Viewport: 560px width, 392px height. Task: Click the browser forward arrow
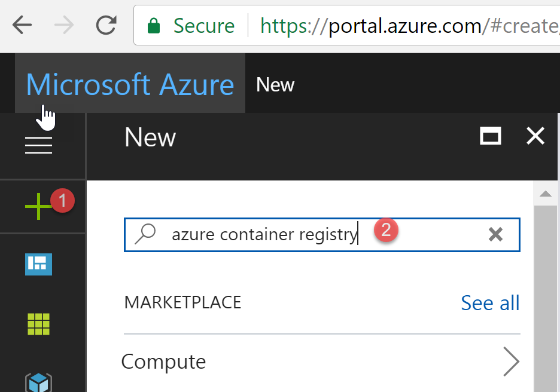coord(64,25)
